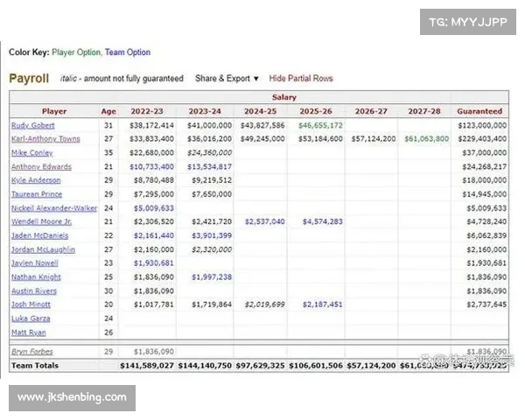Click the Nickeil Alexander-Walker link
525x420 pixels.
click(x=52, y=208)
